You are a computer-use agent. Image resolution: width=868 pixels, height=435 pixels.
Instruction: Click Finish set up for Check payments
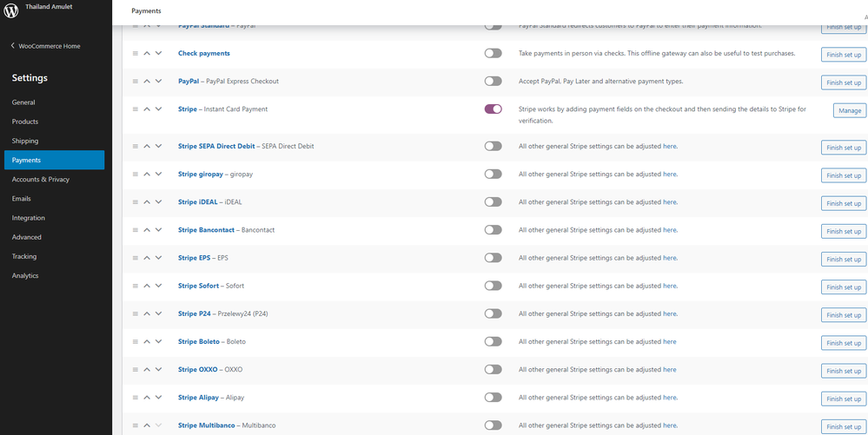click(844, 55)
